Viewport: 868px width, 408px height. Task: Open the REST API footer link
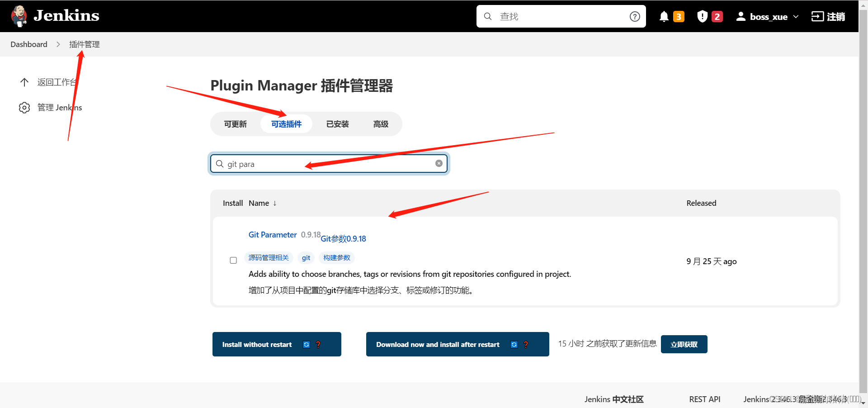(705, 399)
